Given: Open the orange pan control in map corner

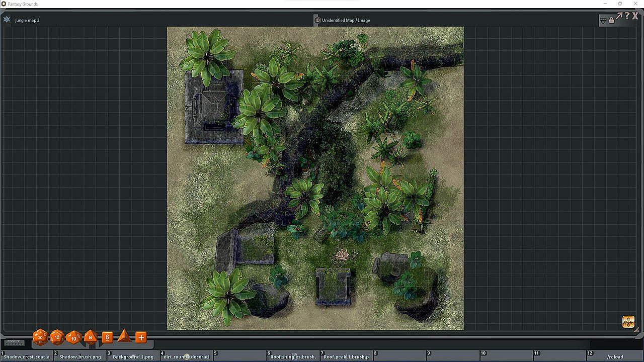Looking at the screenshot, I should pyautogui.click(x=628, y=322).
